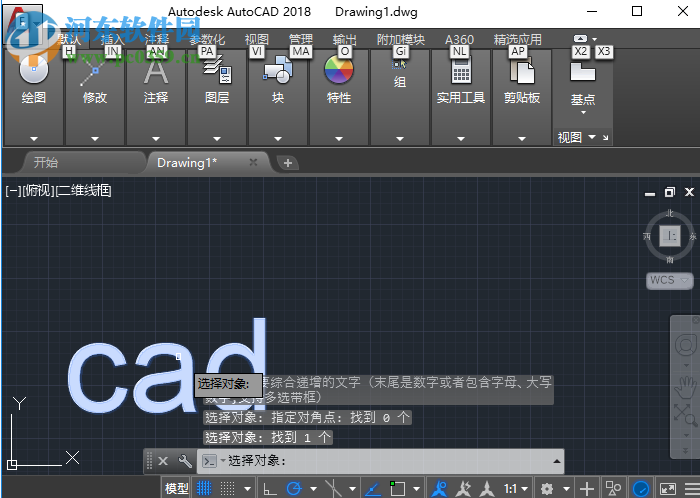
Task: Click the command prompt recent commands icon
Action: tap(209, 461)
